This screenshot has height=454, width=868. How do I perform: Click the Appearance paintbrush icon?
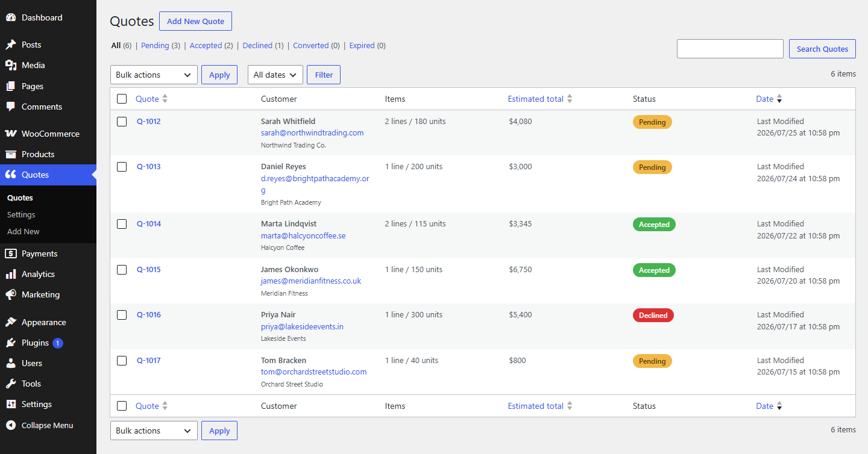(x=11, y=322)
